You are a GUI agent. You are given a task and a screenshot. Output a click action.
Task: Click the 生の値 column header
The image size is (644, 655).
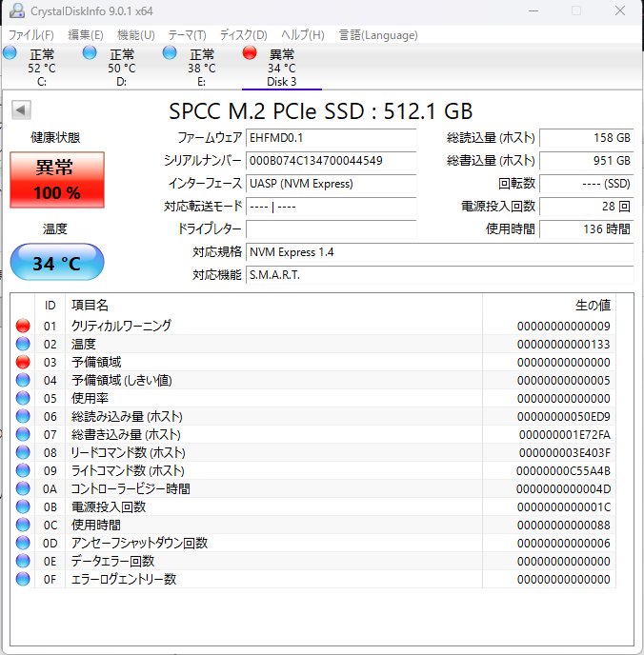click(592, 305)
